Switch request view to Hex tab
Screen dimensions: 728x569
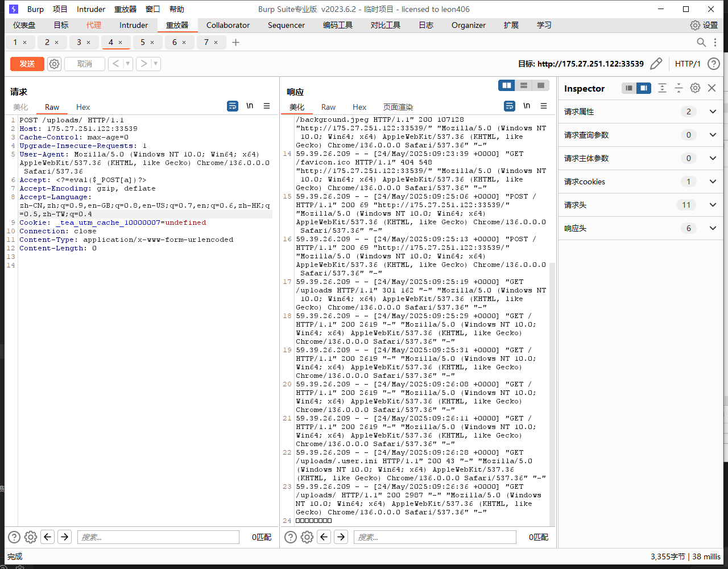coord(83,107)
